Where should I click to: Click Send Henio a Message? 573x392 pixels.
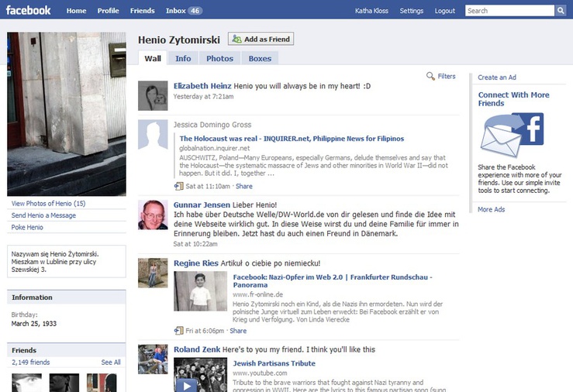click(43, 215)
